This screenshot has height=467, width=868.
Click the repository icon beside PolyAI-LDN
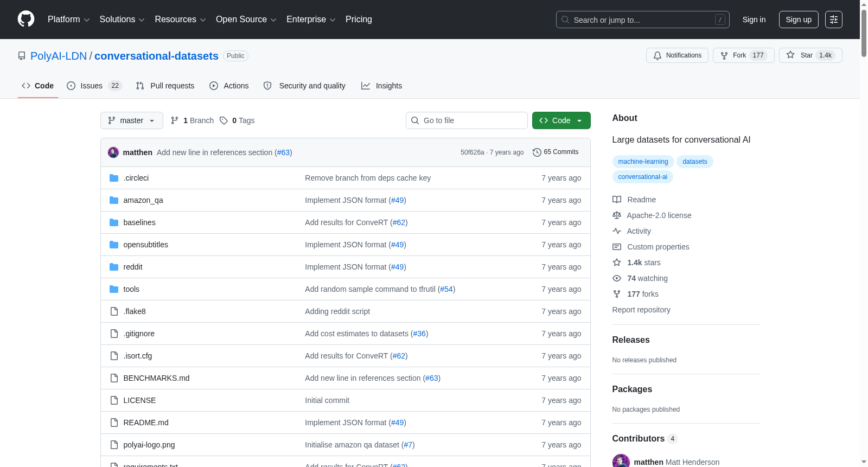[x=22, y=56]
